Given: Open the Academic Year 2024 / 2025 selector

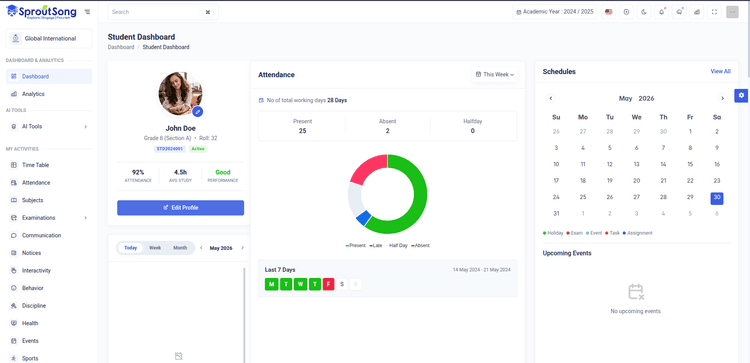Looking at the screenshot, I should click(x=555, y=12).
